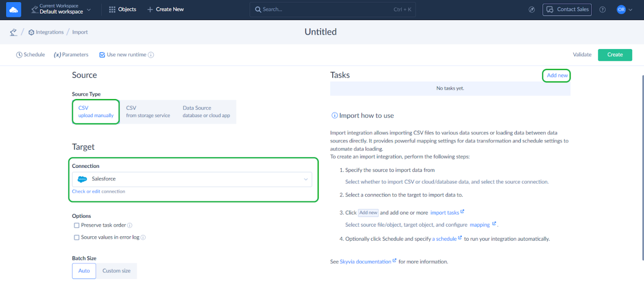Click the info icon beside Use new runtime

tap(151, 55)
